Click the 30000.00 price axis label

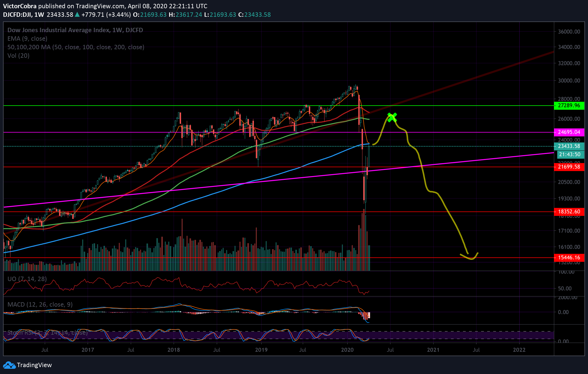(569, 81)
